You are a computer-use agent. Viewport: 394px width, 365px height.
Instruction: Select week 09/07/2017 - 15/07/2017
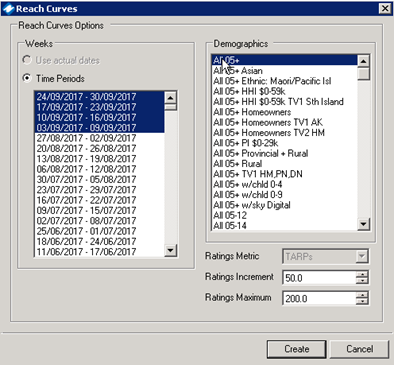(99, 210)
